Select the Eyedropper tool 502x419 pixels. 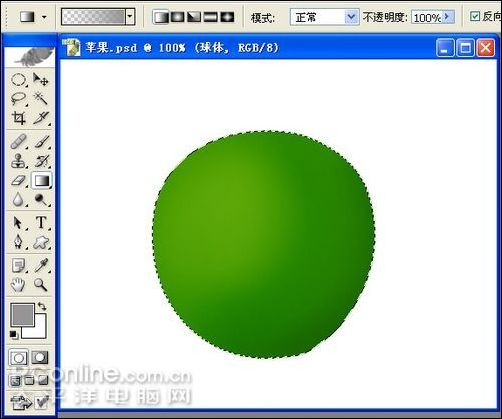pos(41,266)
